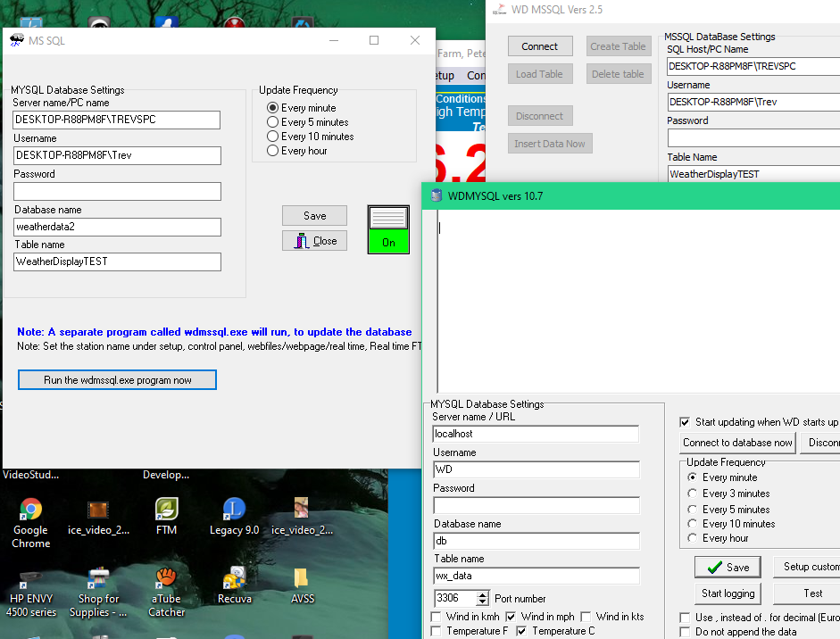
Task: Click the WDMYSQL database title icon
Action: click(x=437, y=196)
